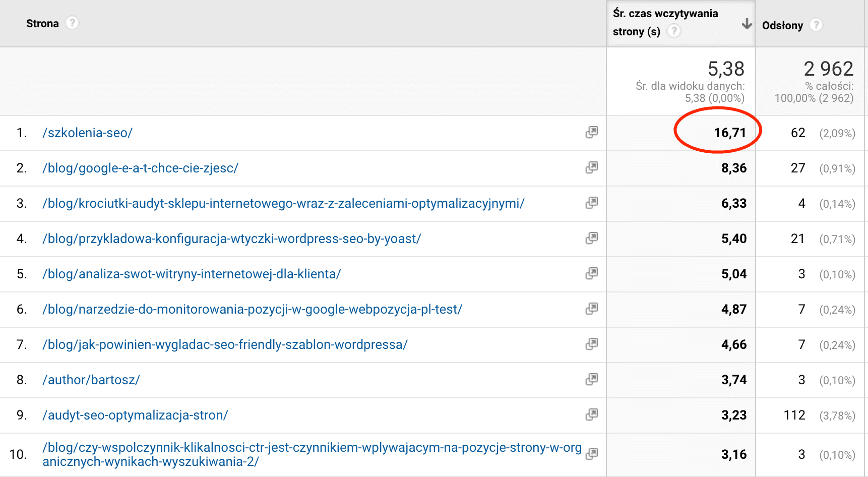Show help for Śr. czas wczytywania strony
The image size is (868, 477).
[674, 31]
